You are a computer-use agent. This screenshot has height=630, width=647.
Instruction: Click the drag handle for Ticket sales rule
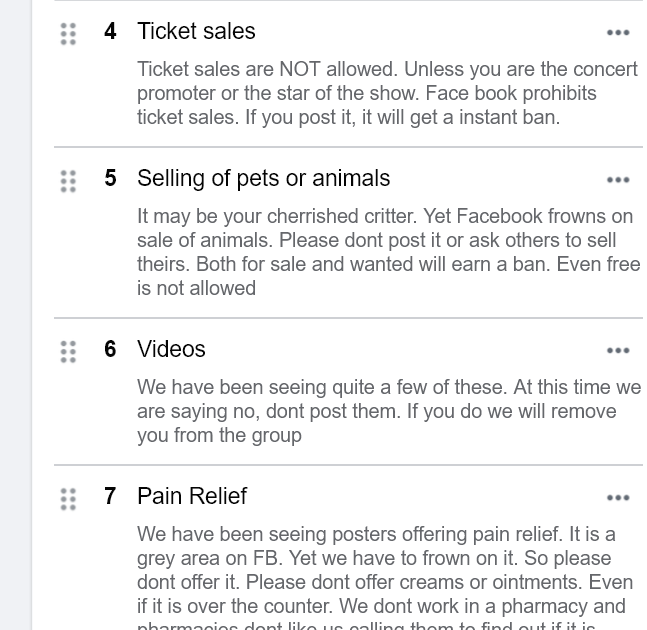68,34
